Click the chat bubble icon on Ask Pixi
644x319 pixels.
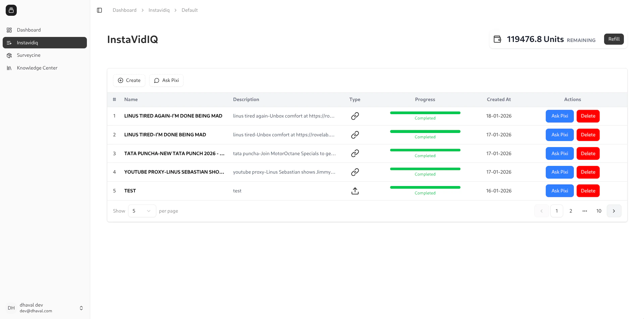click(156, 81)
